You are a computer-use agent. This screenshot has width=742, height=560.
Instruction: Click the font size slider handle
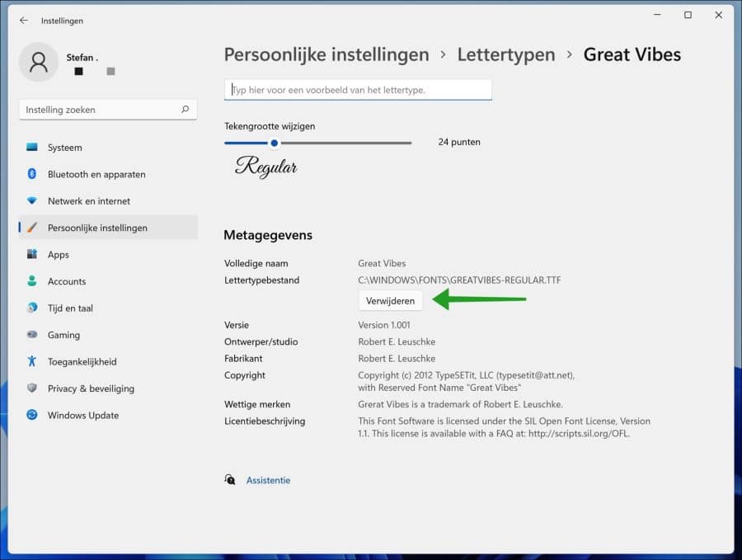click(x=274, y=143)
